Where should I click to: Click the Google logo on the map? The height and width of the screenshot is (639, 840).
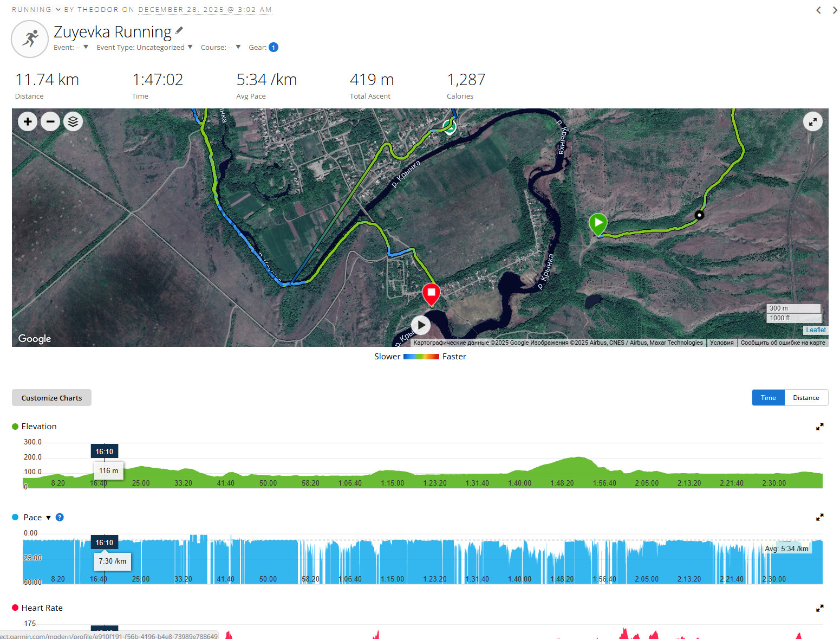coord(35,339)
